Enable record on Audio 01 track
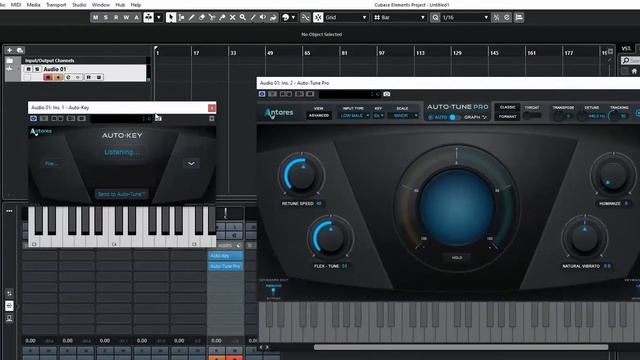This screenshot has width=640, height=360. (x=48, y=77)
